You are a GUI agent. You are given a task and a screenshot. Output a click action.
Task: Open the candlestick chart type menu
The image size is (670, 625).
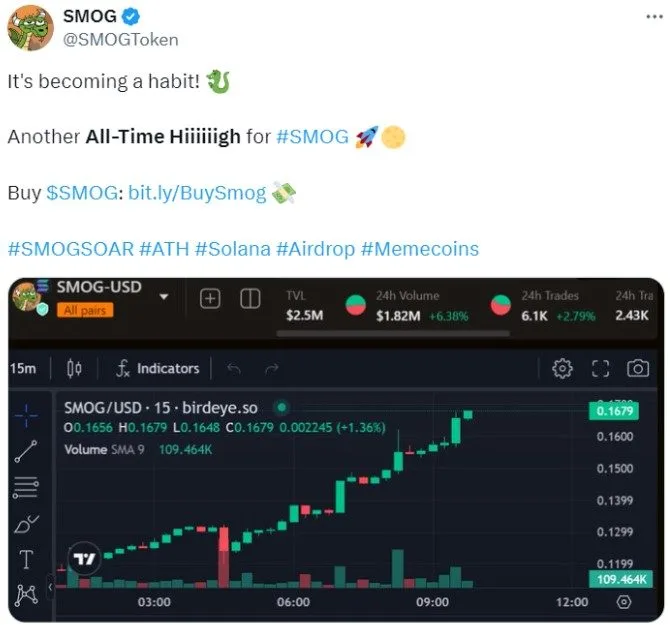(73, 369)
